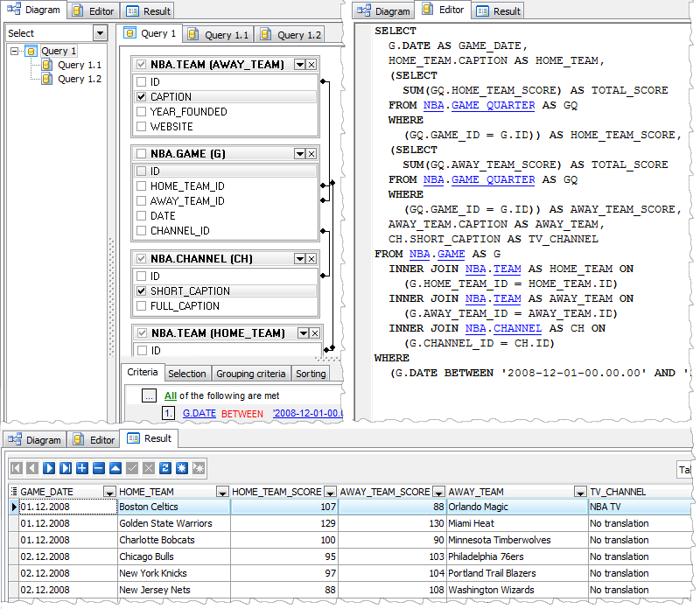This screenshot has width=700, height=609.
Task: Open HOME_TEAM column filter dropdown
Action: [x=221, y=493]
